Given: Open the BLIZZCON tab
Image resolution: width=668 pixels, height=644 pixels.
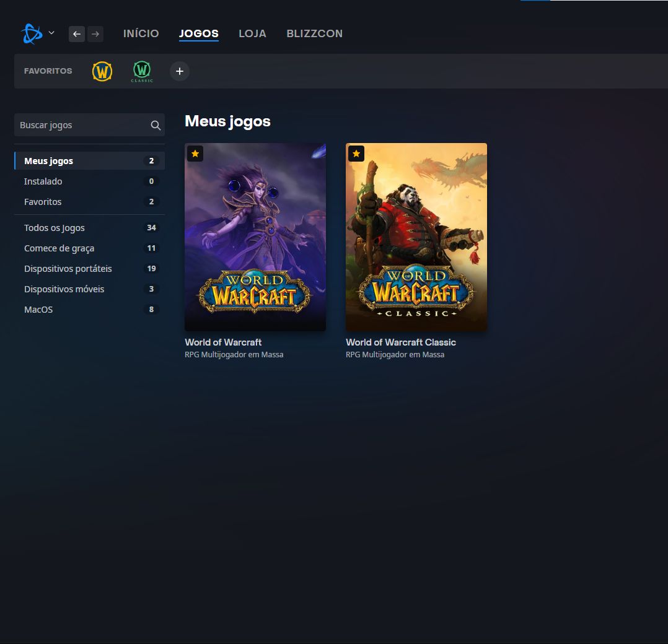Looking at the screenshot, I should coord(315,33).
